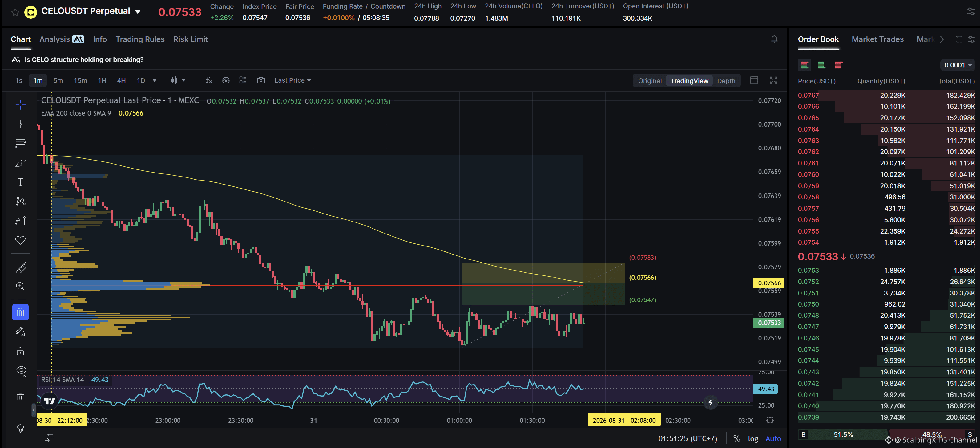Switch chart view to Depth
Screen dimensions: 980x448
[x=726, y=81]
